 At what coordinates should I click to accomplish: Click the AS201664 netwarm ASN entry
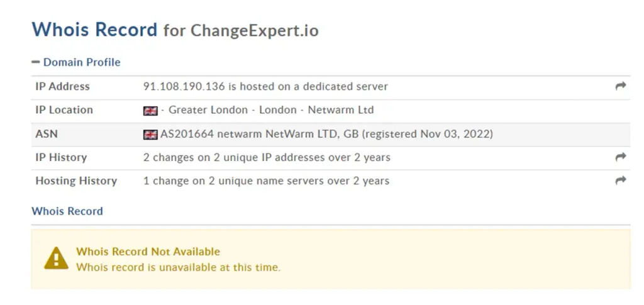326,134
